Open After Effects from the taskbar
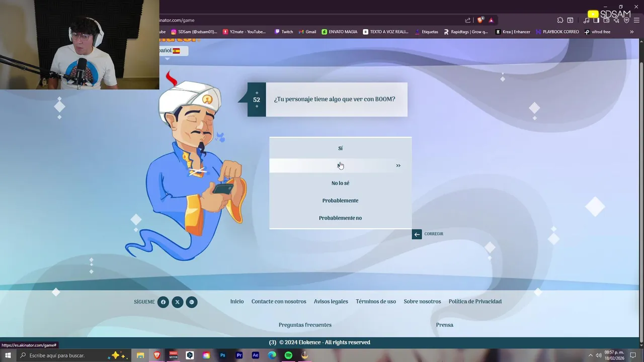This screenshot has height=362, width=644. [x=255, y=355]
